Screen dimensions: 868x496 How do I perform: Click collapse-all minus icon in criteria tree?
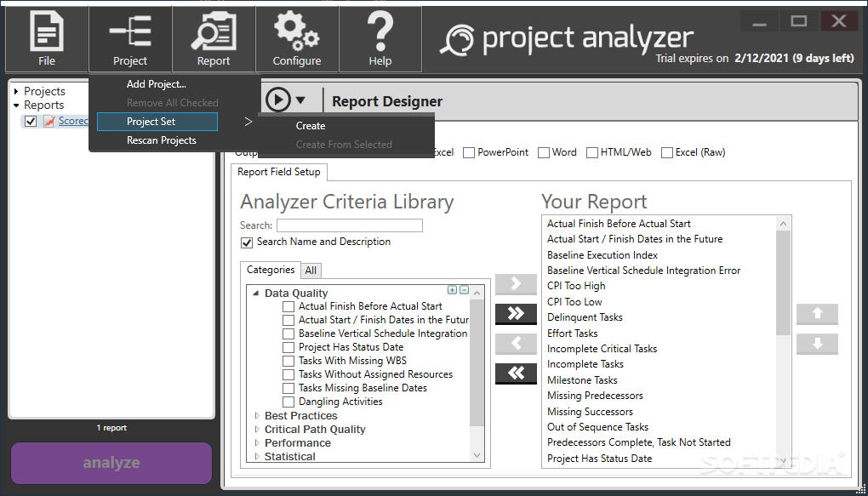pyautogui.click(x=464, y=290)
